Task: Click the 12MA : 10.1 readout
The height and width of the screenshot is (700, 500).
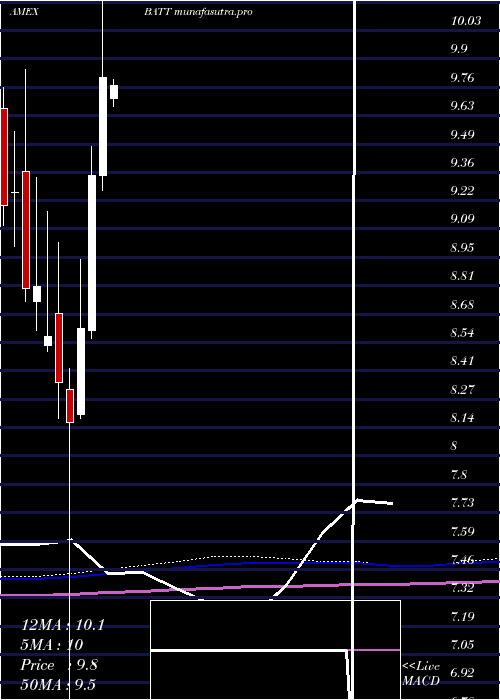Action: point(62,625)
